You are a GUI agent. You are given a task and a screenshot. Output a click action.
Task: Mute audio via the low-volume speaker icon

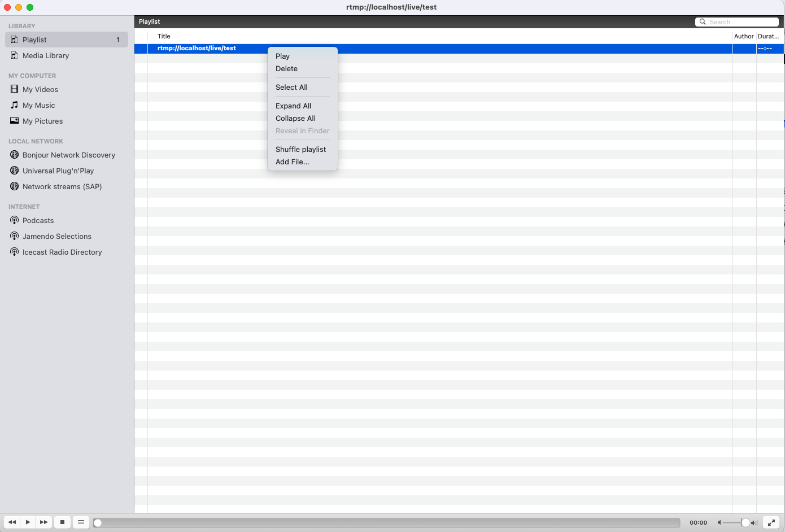click(718, 522)
